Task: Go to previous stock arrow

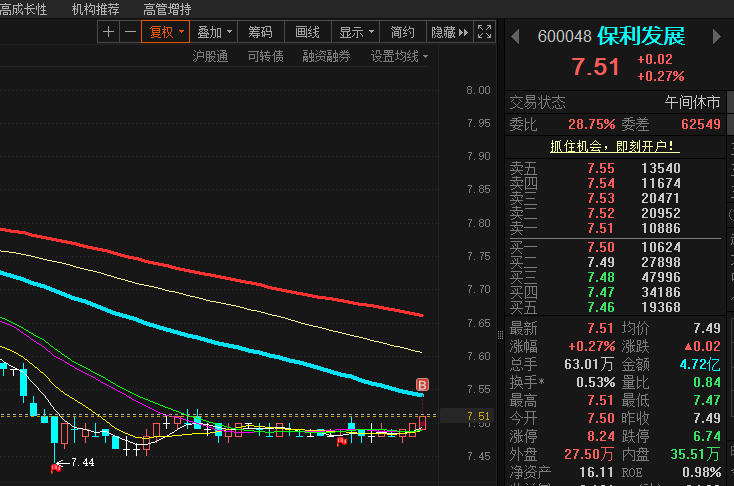Action: (515, 37)
